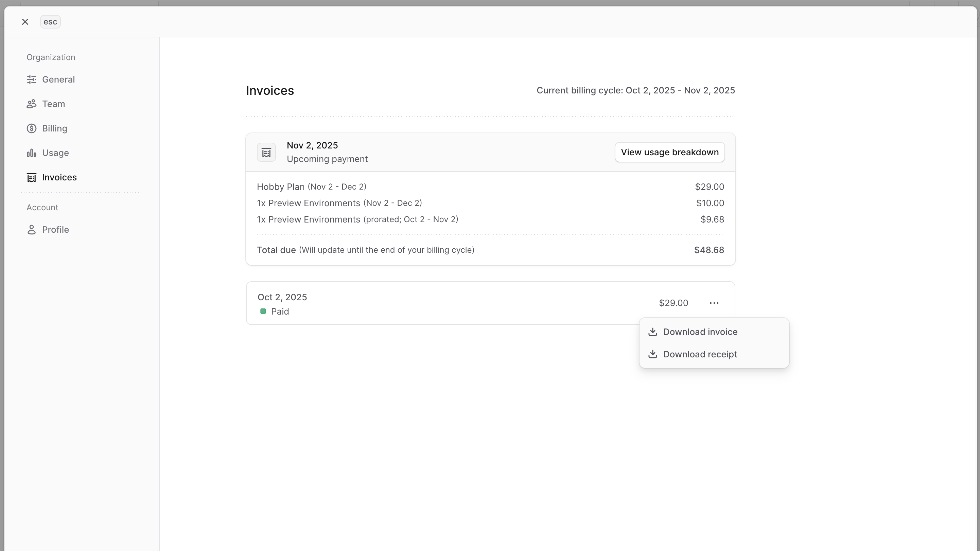980x551 pixels.
Task: Close the settings overlay with the X
Action: [x=25, y=21]
